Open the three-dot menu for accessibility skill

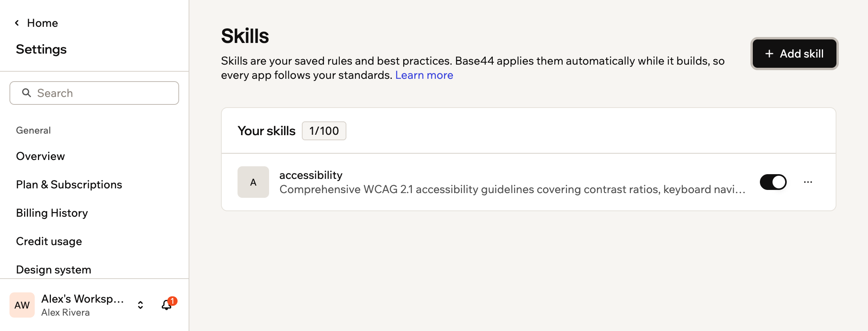pos(808,182)
